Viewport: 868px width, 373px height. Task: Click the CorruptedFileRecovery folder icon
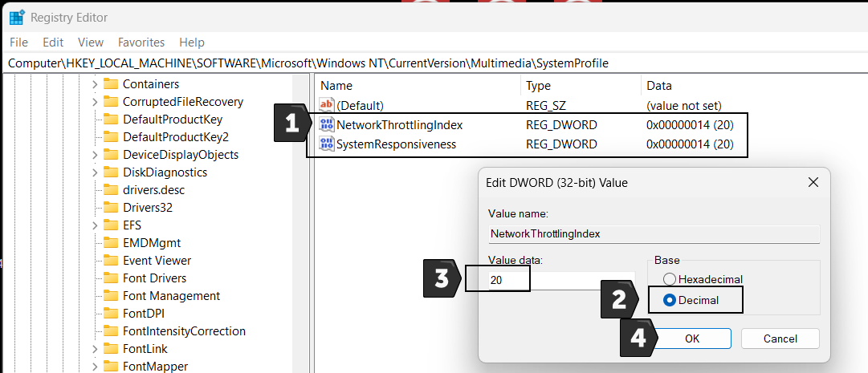112,102
